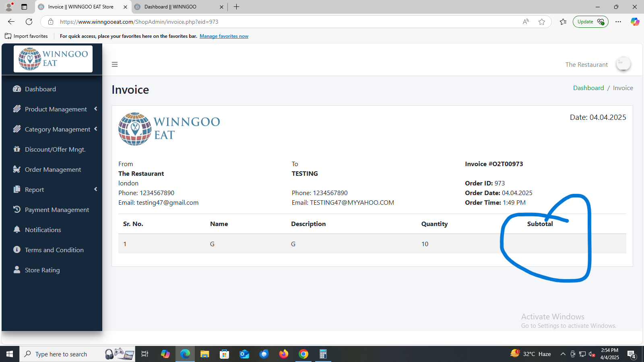Expand the Report submenu arrow
The height and width of the screenshot is (362, 644).
coord(96,189)
